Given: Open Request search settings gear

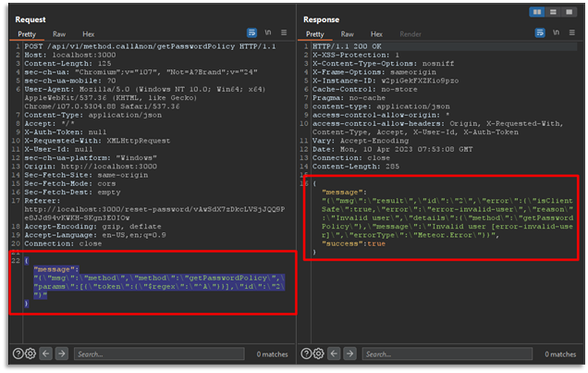Looking at the screenshot, I should (x=31, y=354).
